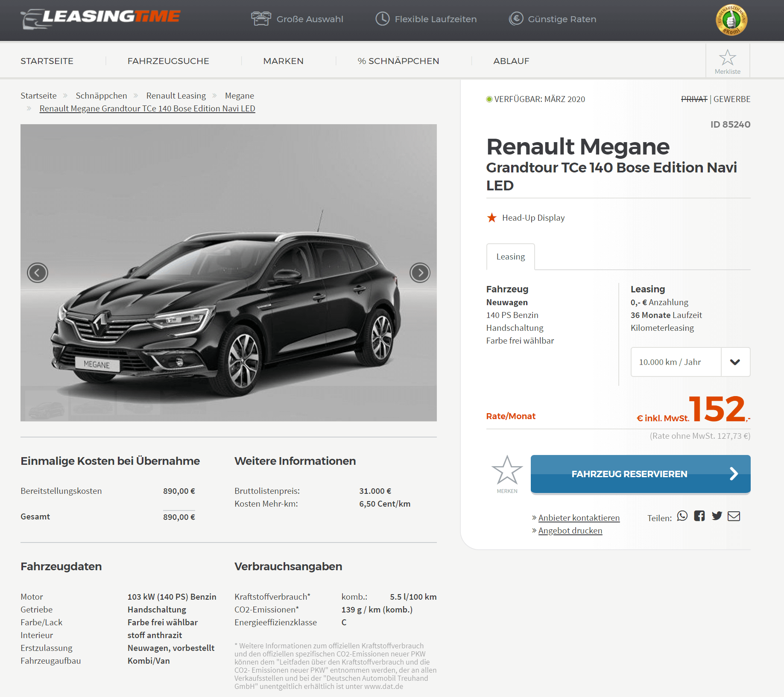Click the main Renault Megane photo
The image size is (784, 697).
tap(228, 273)
